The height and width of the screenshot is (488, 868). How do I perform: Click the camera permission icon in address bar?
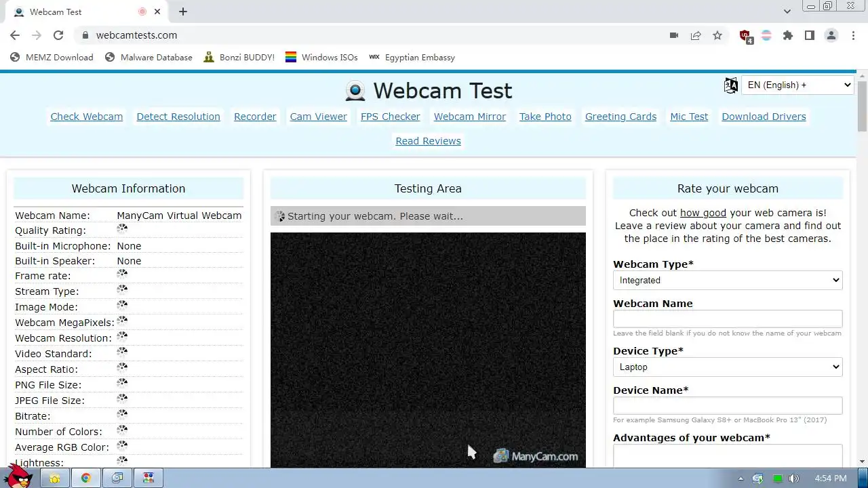tap(674, 35)
